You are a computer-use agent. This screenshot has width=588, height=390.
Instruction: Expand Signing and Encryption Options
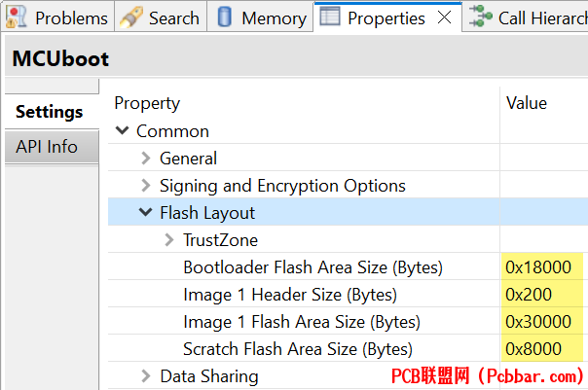click(146, 186)
